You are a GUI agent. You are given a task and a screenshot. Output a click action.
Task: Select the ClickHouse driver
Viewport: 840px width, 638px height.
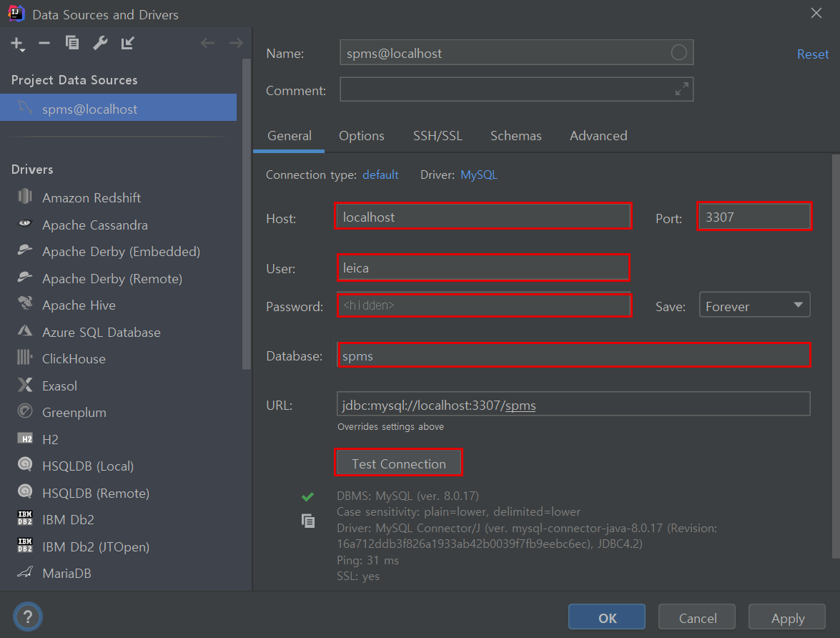[x=74, y=358]
